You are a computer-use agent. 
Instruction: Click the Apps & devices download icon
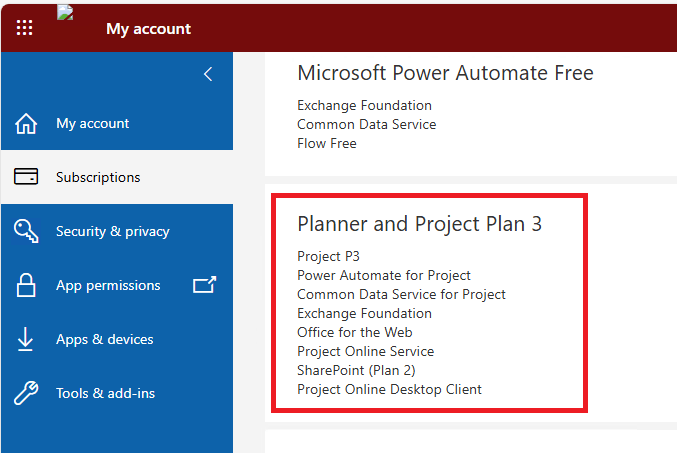[x=26, y=339]
